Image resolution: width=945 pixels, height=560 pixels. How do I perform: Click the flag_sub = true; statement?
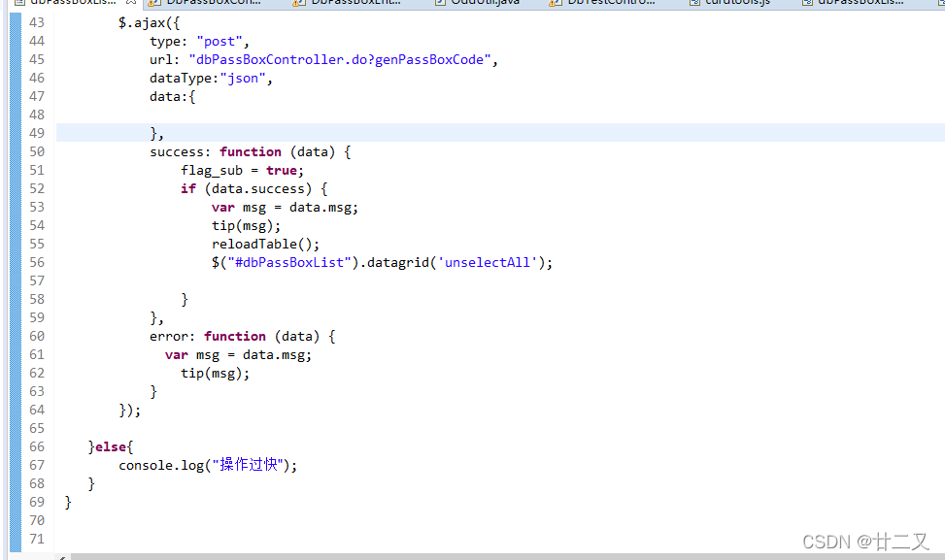point(242,171)
